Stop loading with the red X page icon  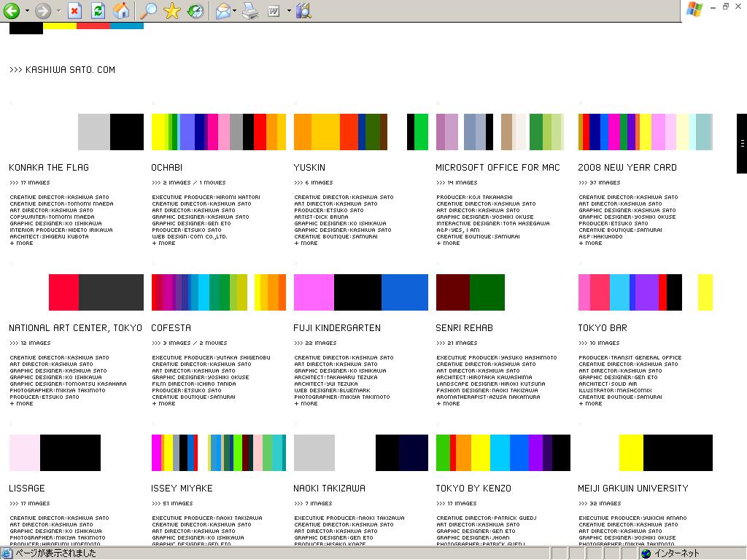(74, 10)
